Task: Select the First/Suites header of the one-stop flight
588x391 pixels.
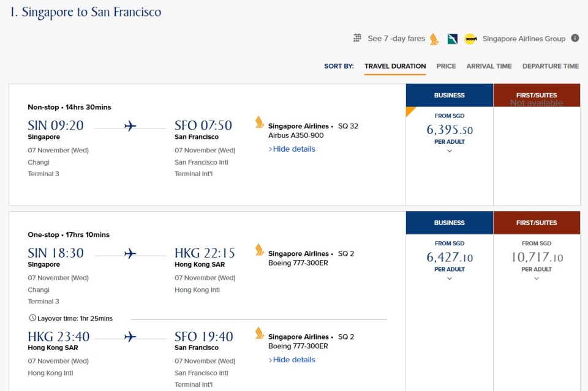Action: [537, 223]
